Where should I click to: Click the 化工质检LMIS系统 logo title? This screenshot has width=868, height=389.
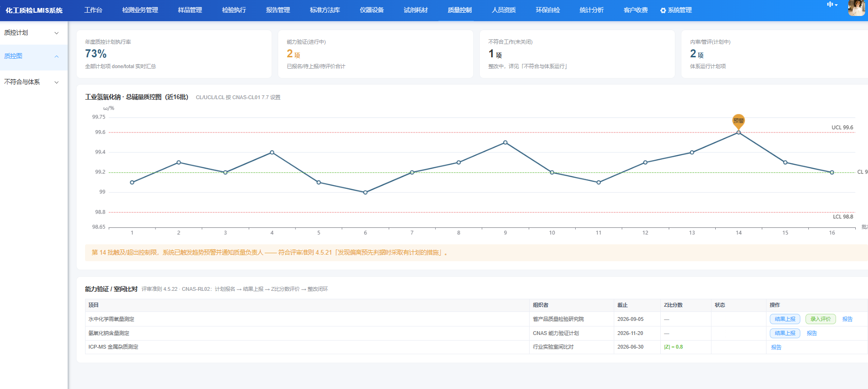click(x=34, y=10)
